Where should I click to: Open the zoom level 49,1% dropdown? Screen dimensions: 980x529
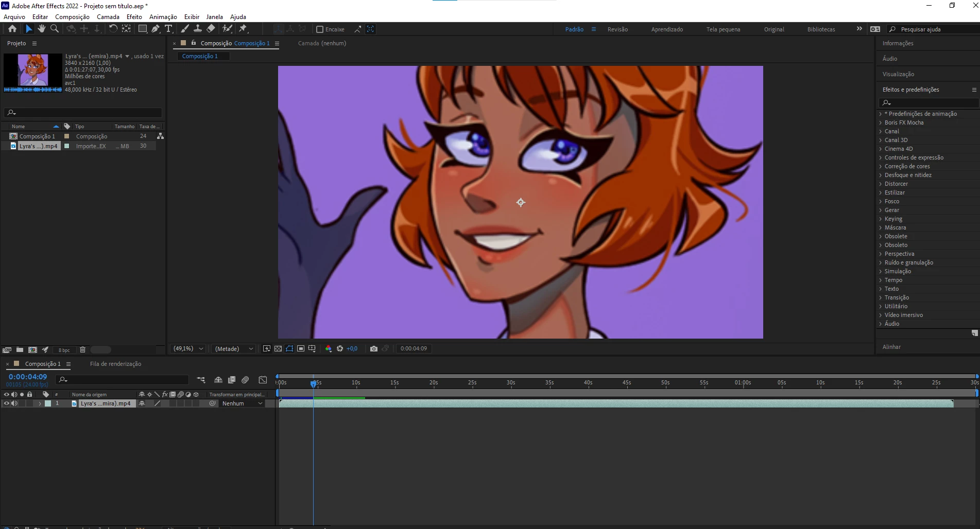pyautogui.click(x=188, y=349)
